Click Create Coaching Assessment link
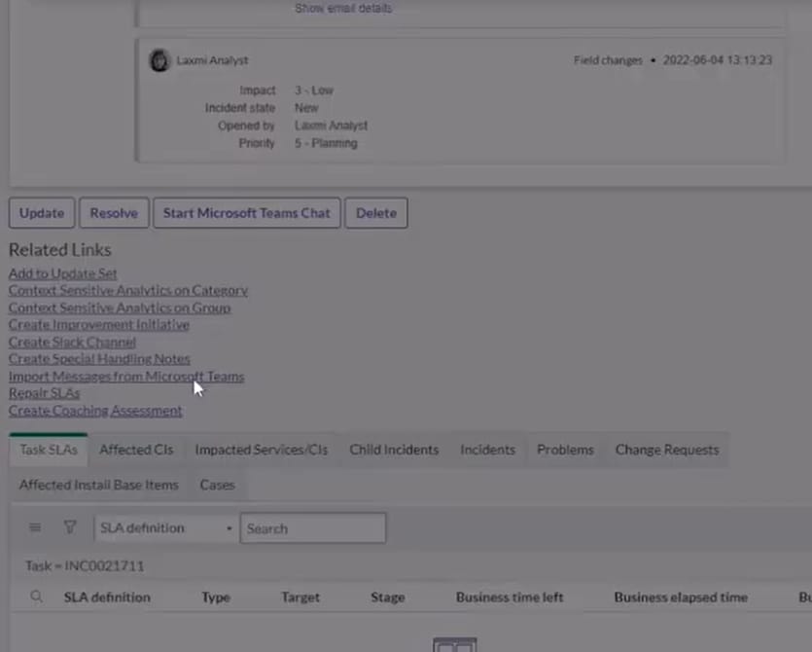Screen dimensions: 812x652 coord(95,411)
